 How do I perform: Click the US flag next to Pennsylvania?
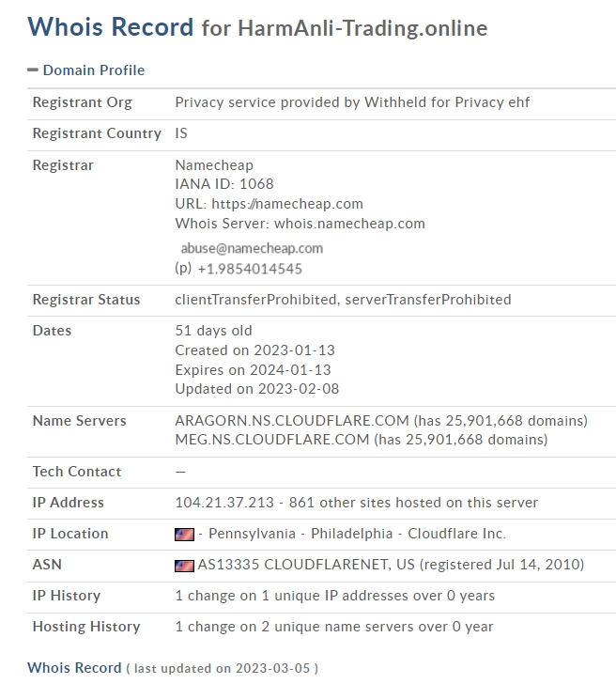click(x=184, y=535)
